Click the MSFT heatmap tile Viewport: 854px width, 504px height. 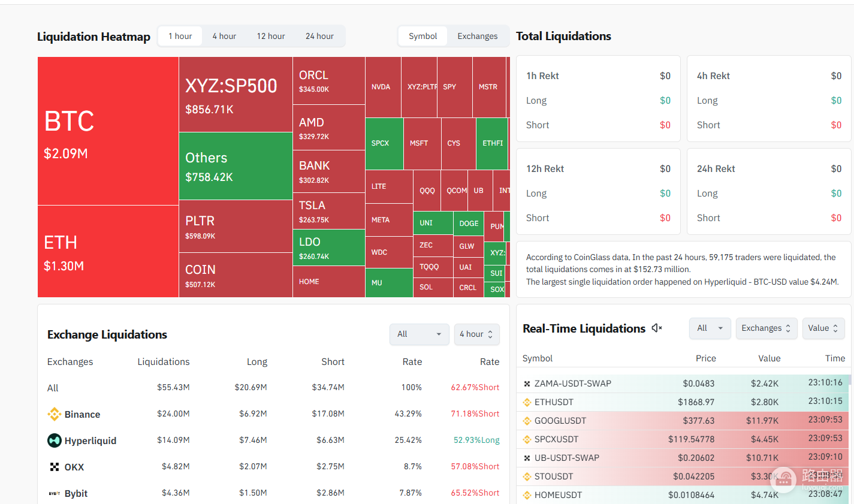point(423,144)
